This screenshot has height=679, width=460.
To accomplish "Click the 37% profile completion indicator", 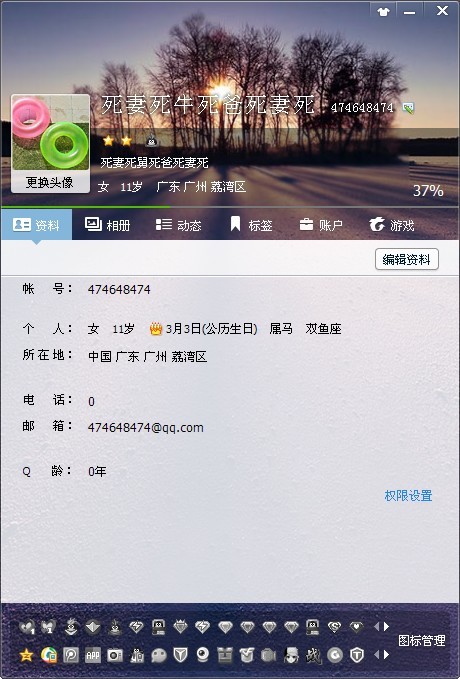I will [x=428, y=191].
